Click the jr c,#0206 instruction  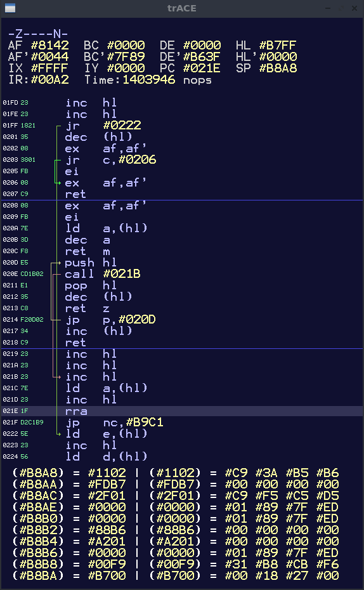click(x=110, y=159)
